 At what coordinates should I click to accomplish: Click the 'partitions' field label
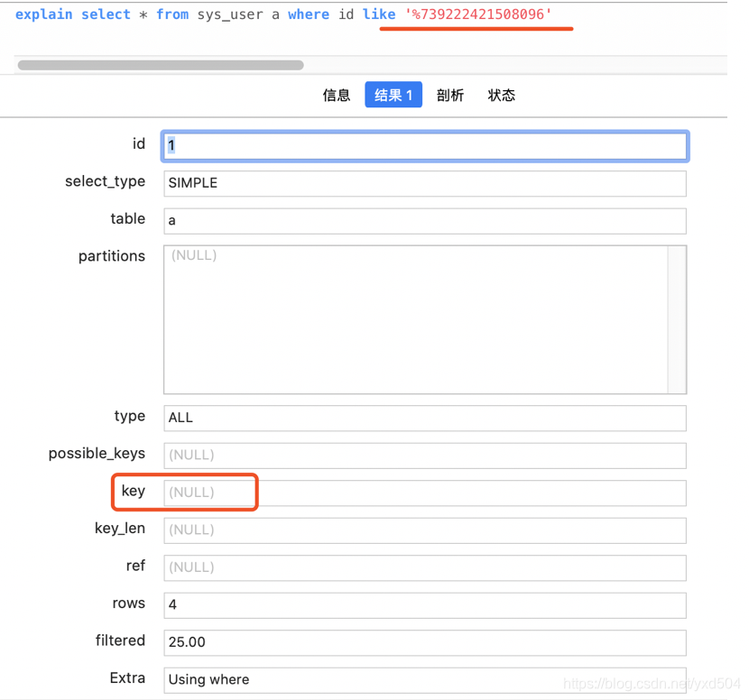112,256
